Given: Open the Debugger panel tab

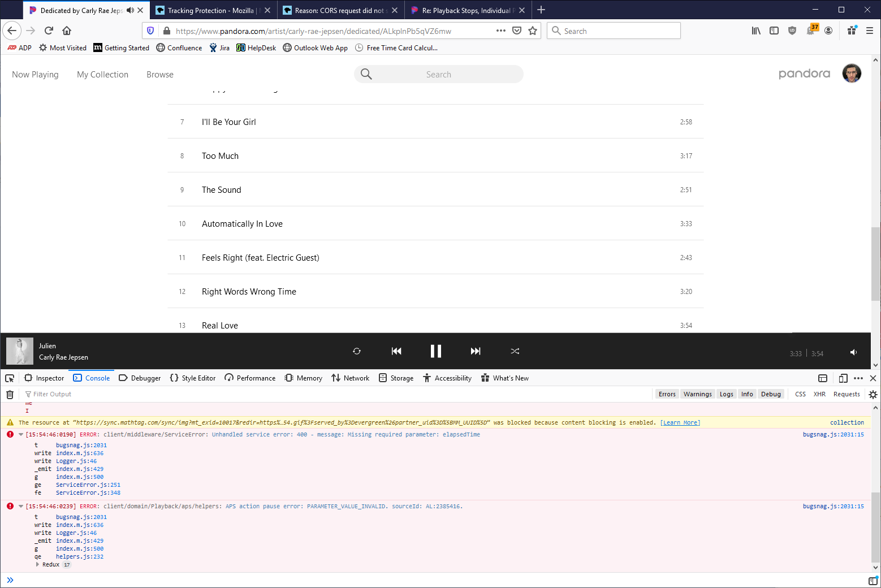Looking at the screenshot, I should pos(140,378).
